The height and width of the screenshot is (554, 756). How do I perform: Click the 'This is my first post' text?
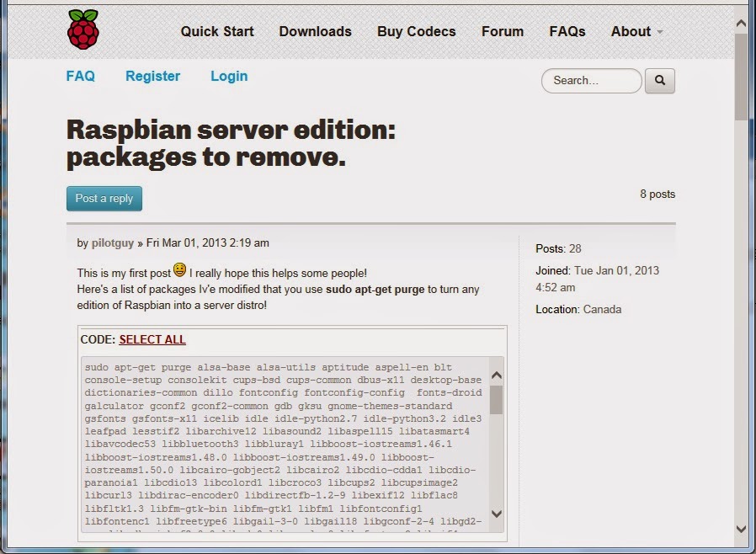click(x=124, y=274)
